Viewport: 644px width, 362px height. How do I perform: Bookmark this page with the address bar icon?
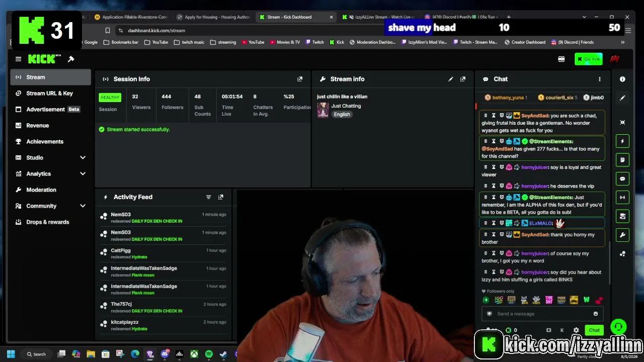(107, 31)
